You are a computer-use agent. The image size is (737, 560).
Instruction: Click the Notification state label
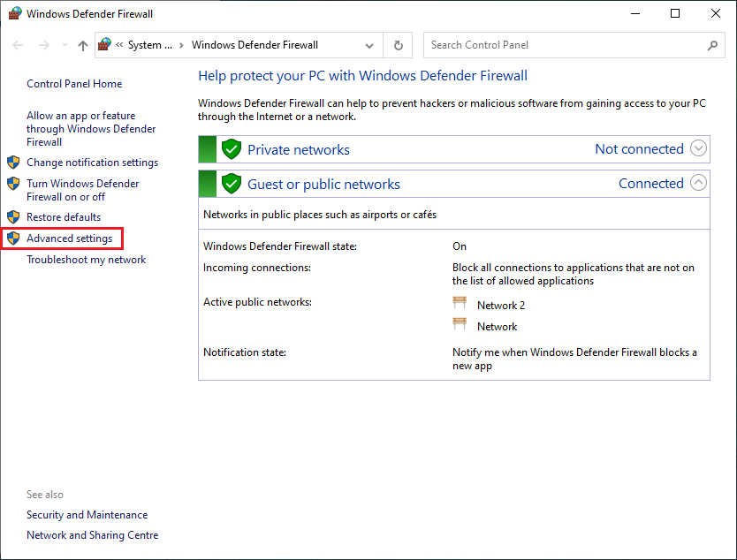pyautogui.click(x=245, y=352)
